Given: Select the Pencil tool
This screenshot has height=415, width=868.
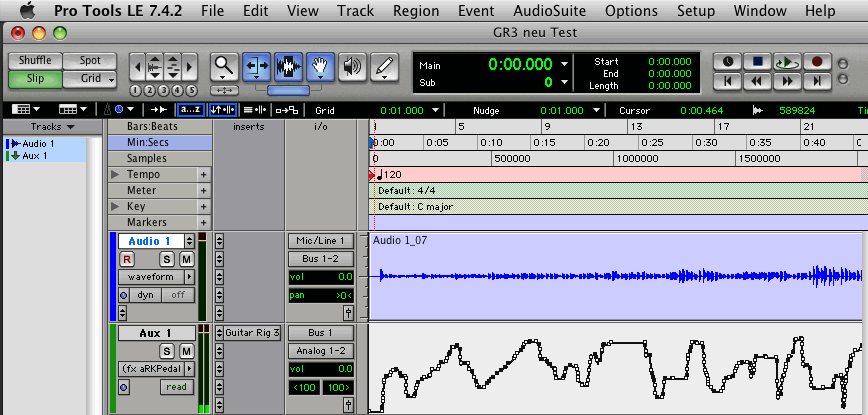Looking at the screenshot, I should [382, 67].
